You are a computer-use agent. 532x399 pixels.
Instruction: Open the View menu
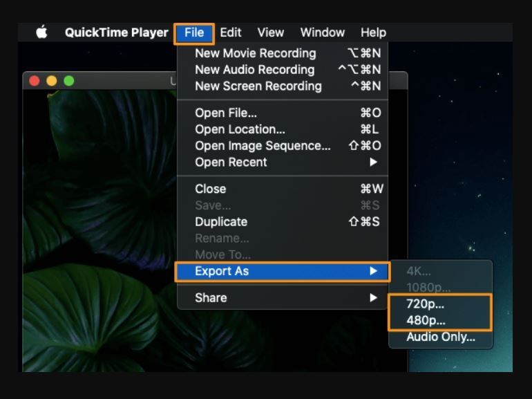(x=270, y=33)
